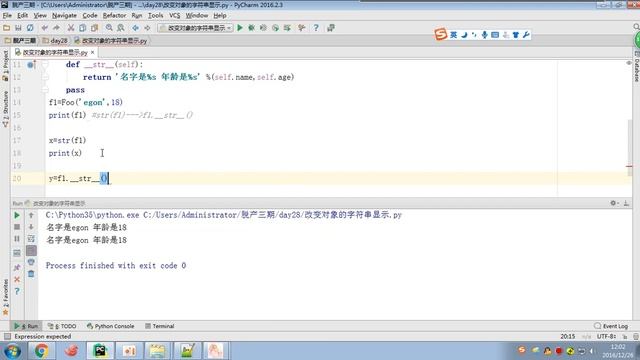Screen dimensions: 640x360
Task: Open the Window menu
Action: [197, 16]
